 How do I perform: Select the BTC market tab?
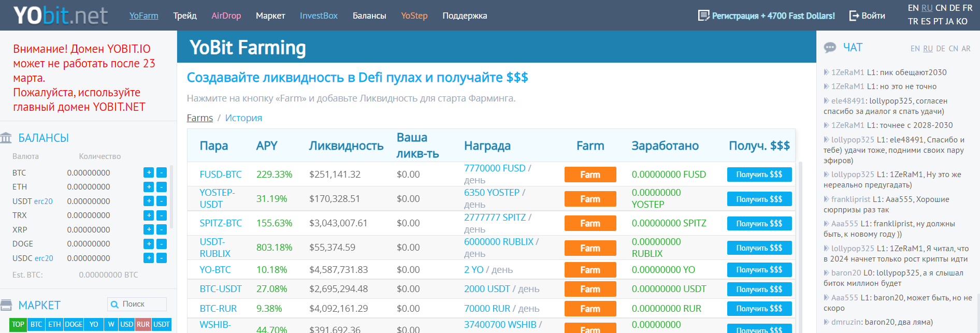[x=36, y=324]
